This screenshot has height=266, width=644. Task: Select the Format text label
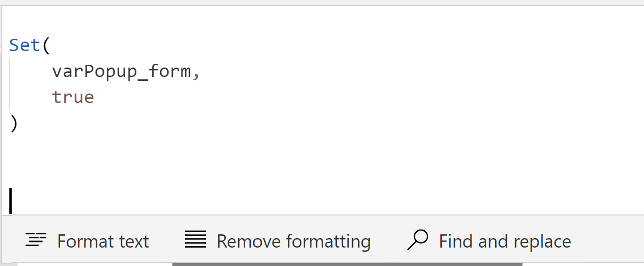click(x=103, y=241)
